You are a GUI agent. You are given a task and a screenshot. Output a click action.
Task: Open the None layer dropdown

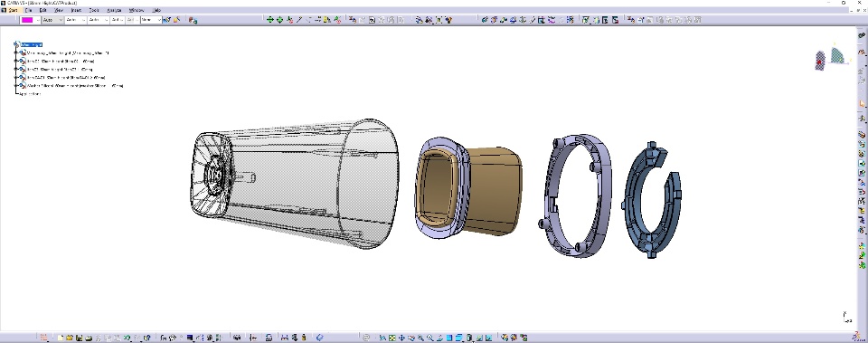pos(151,19)
